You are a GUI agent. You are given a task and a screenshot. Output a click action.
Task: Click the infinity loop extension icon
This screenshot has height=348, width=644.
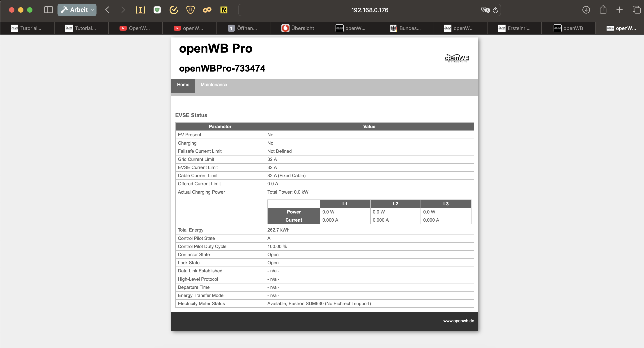[207, 10]
